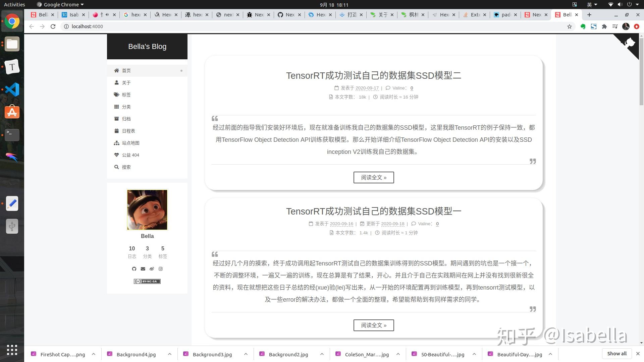Click the Evernote extension icon

coord(583,26)
